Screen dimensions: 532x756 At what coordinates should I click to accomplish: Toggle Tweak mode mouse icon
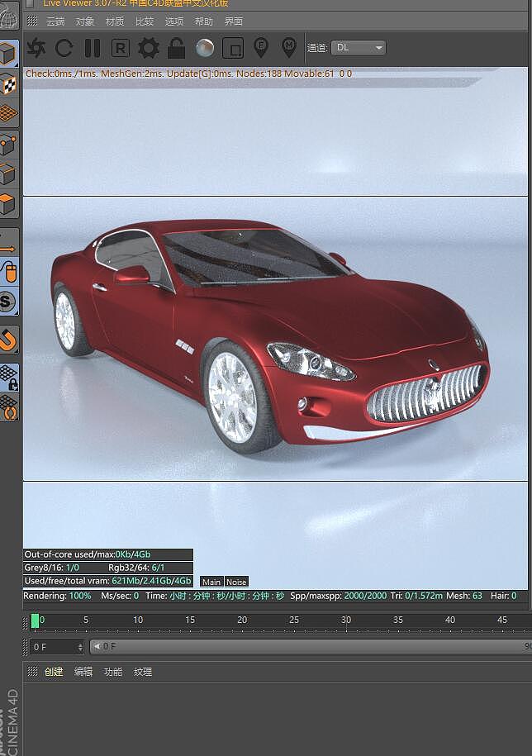point(8,272)
